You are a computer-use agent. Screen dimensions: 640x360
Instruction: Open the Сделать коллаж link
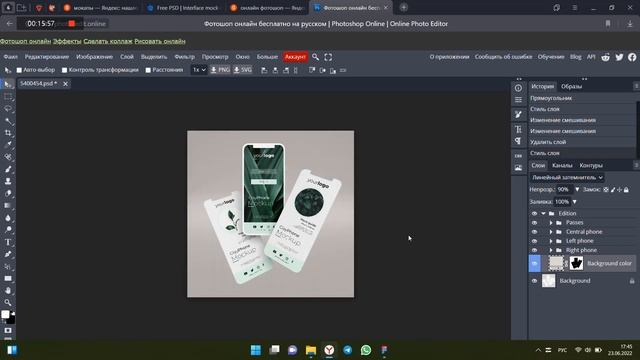[x=108, y=41]
